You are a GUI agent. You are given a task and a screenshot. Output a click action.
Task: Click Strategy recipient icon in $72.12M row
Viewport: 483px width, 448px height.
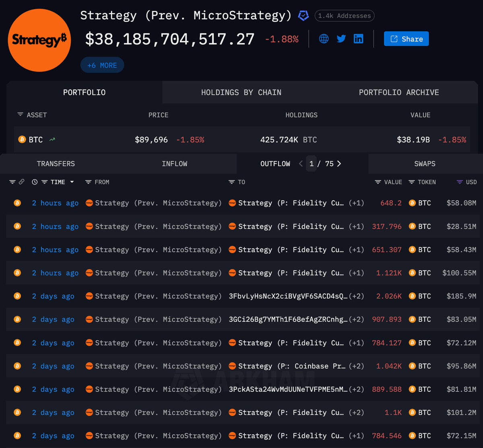coord(232,343)
